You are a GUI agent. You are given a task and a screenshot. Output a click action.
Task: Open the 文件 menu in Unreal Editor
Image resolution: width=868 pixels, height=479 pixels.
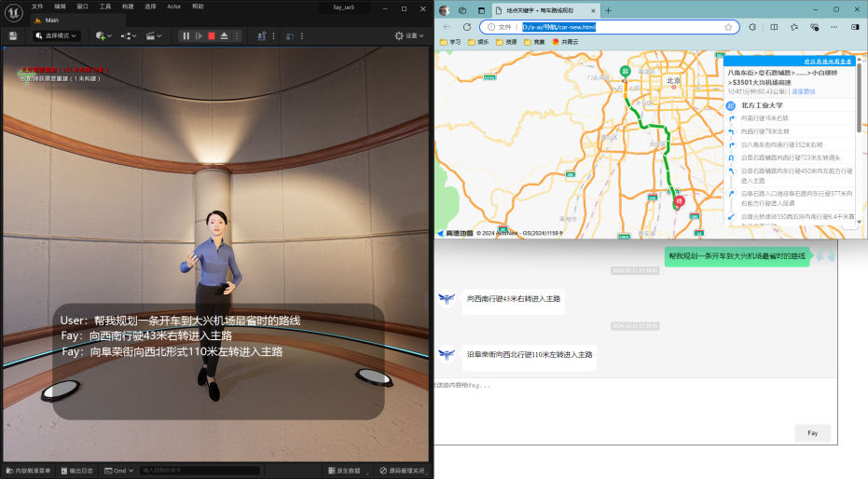pos(37,6)
